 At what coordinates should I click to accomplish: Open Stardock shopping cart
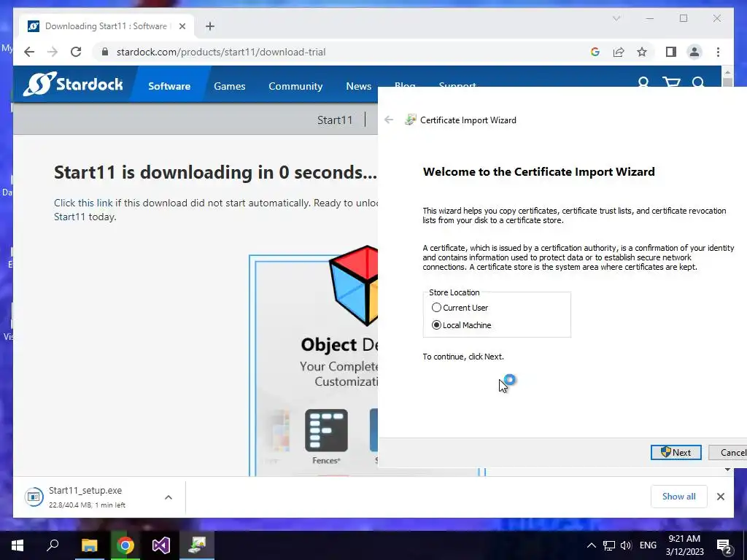pyautogui.click(x=671, y=82)
